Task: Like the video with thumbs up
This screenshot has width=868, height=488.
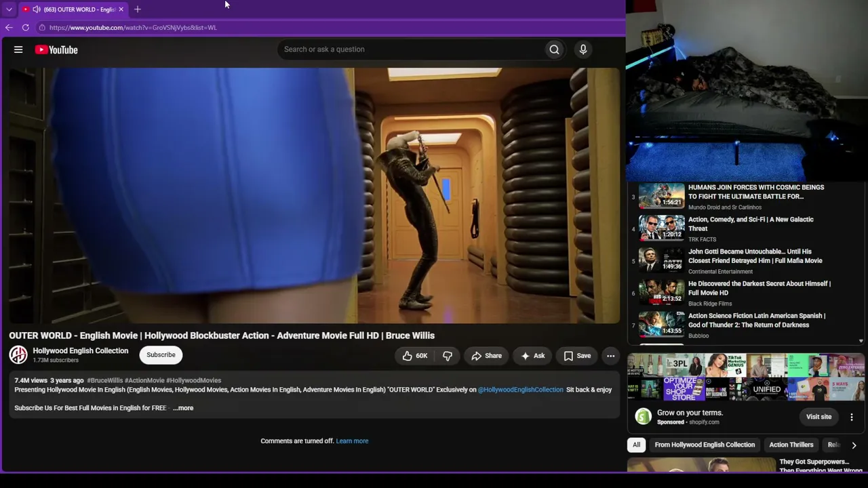Action: click(415, 356)
